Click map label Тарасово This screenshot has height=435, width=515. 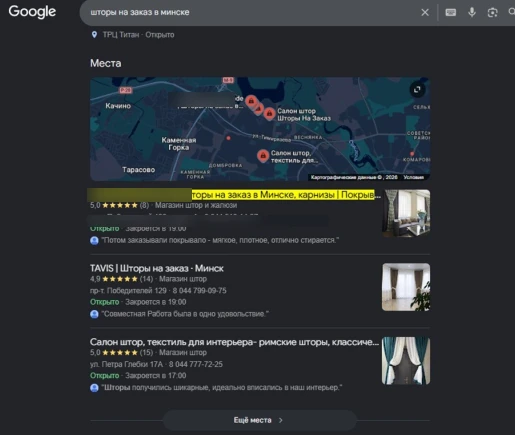coord(138,170)
